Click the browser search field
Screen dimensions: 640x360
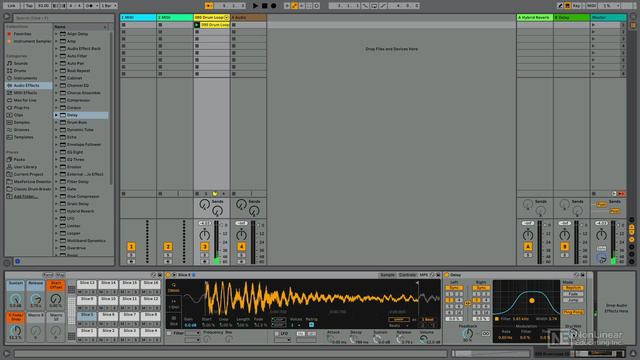tap(63, 18)
